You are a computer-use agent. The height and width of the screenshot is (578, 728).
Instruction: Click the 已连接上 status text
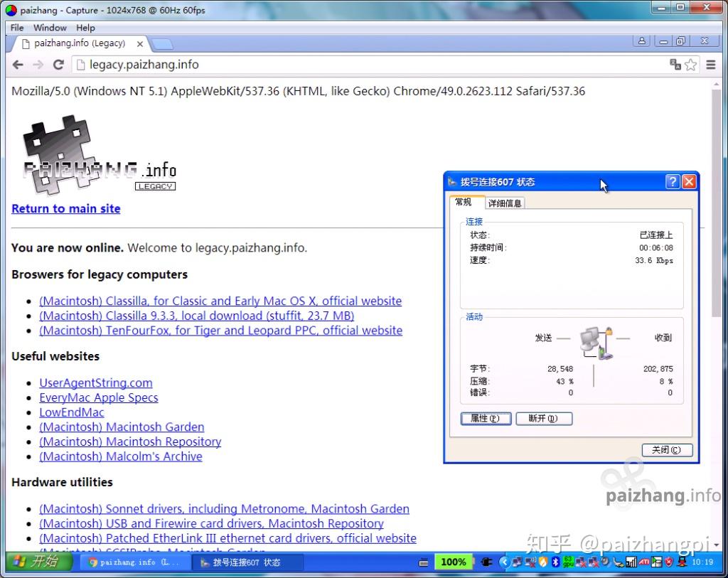click(656, 235)
